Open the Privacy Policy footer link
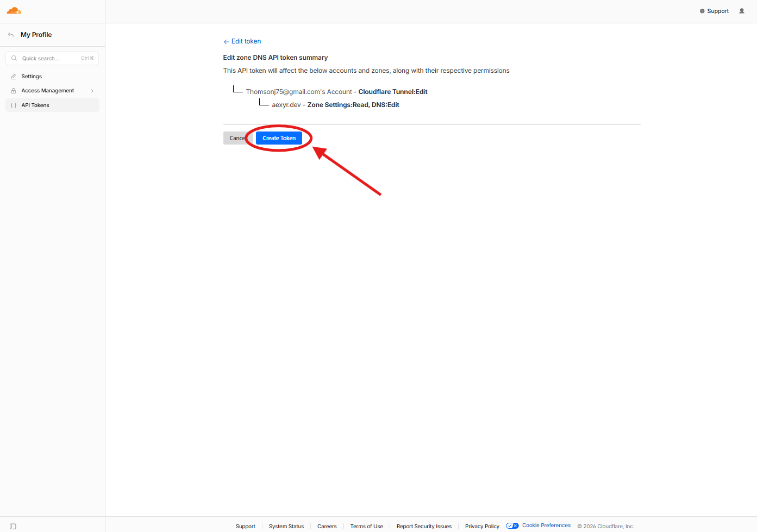 click(482, 527)
